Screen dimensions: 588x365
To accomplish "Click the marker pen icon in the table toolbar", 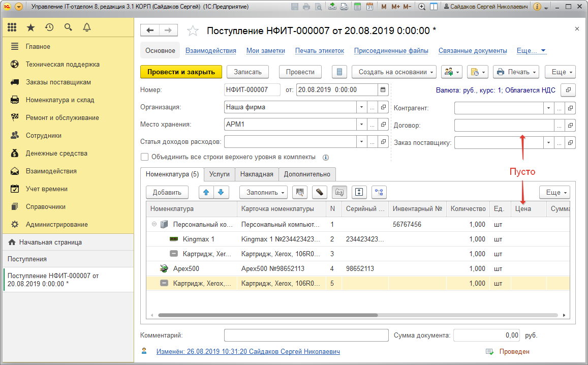I will coord(320,192).
